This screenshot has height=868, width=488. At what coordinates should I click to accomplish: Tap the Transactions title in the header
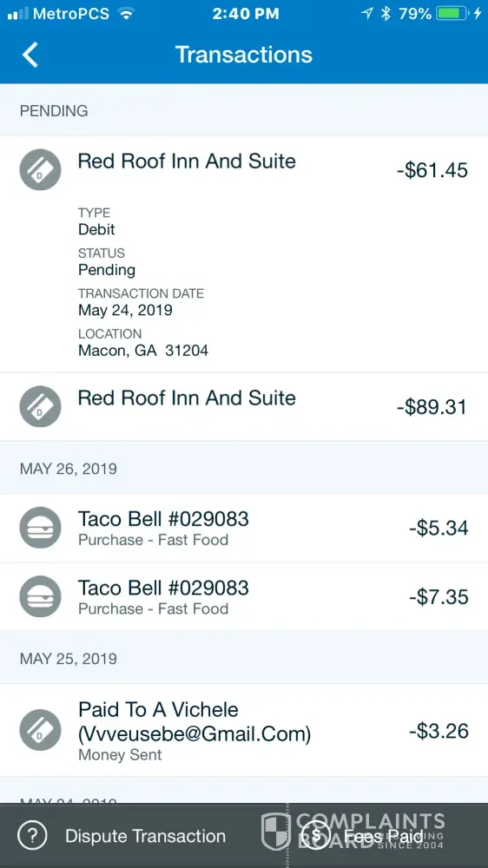(x=244, y=54)
